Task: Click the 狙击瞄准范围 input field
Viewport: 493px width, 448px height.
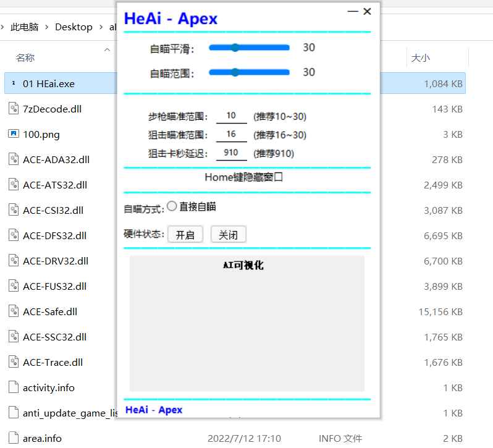Action: click(x=232, y=135)
